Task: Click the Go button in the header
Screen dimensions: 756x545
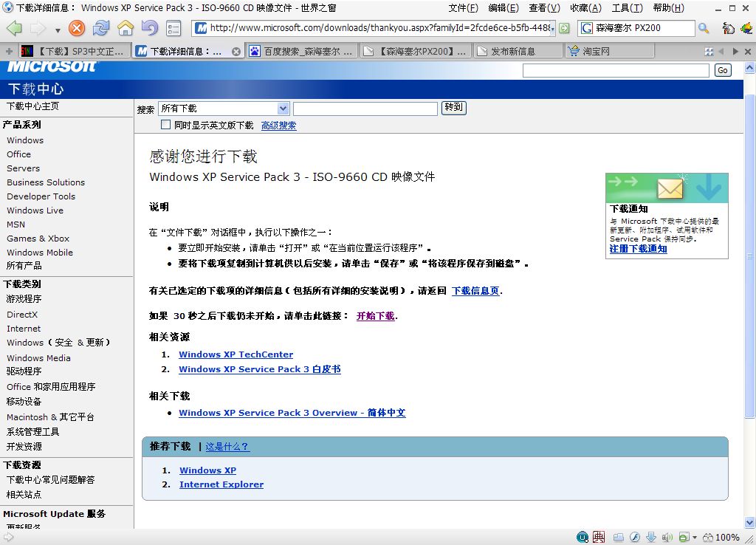Action: pyautogui.click(x=722, y=70)
